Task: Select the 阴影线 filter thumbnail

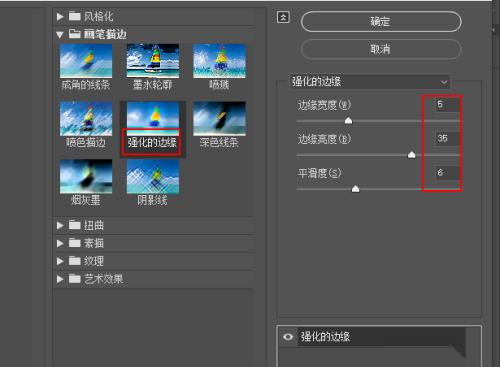Action: tap(153, 176)
